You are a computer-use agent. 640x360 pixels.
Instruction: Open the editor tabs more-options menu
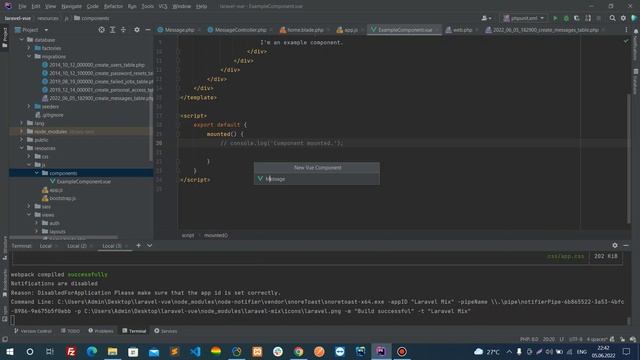pos(626,30)
